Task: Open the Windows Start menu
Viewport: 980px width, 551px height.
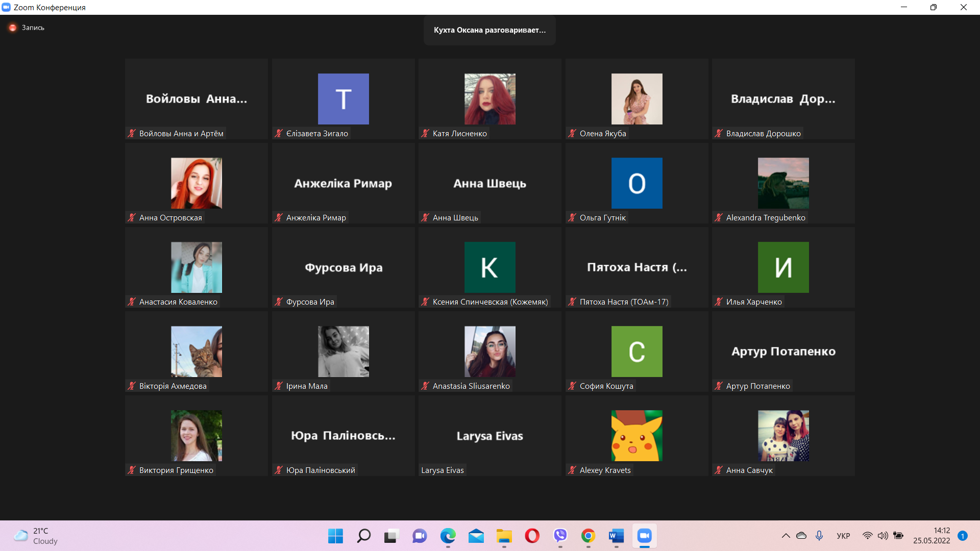Action: [335, 536]
